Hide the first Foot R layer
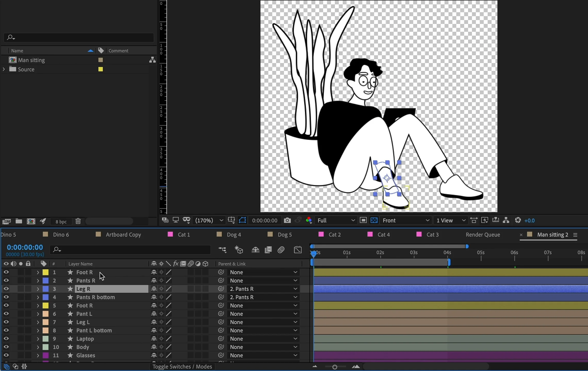Screen dimensions: 588x371 click(x=6, y=272)
